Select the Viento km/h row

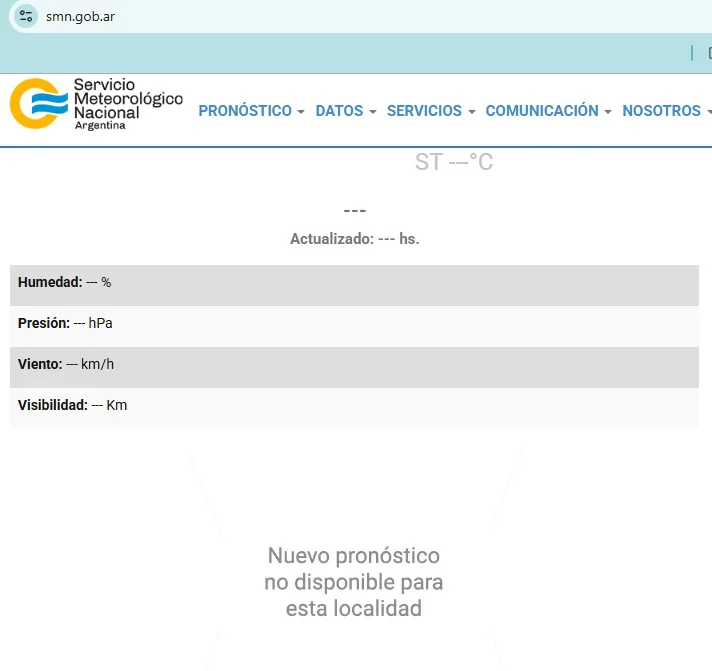354,367
